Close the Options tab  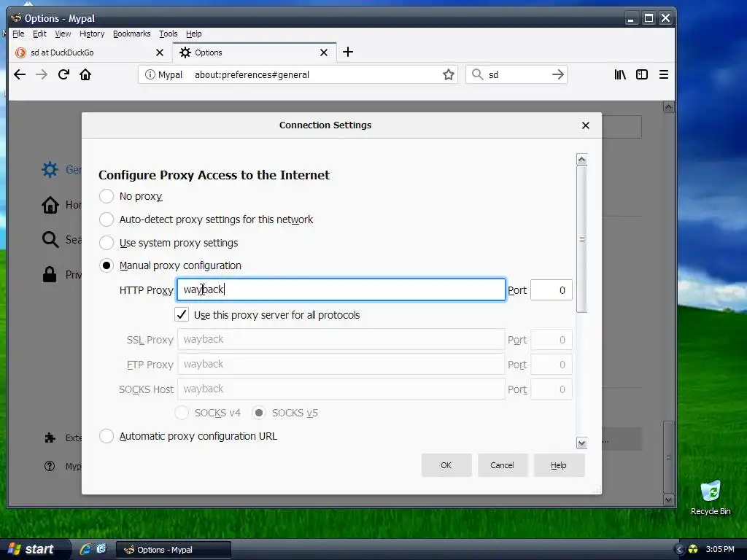tap(323, 52)
